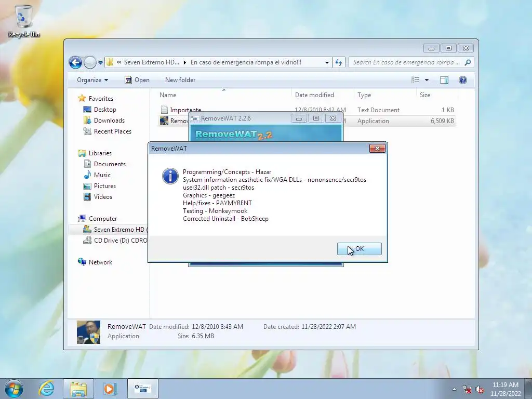Viewport: 532px width, 399px height.
Task: Open the Start menu
Action: tap(14, 389)
